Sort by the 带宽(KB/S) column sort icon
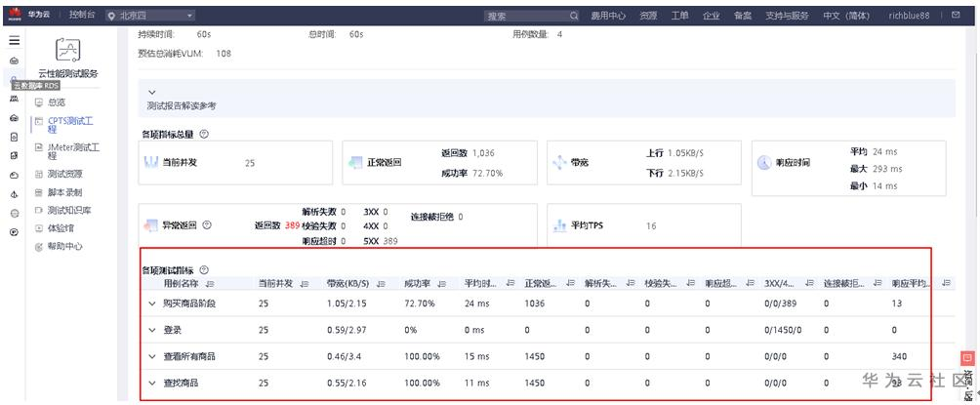This screenshot has height=405, width=980. coord(381,284)
